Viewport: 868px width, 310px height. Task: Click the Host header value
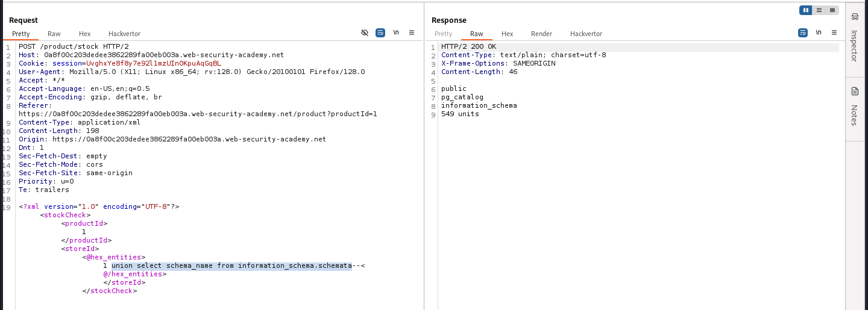164,55
